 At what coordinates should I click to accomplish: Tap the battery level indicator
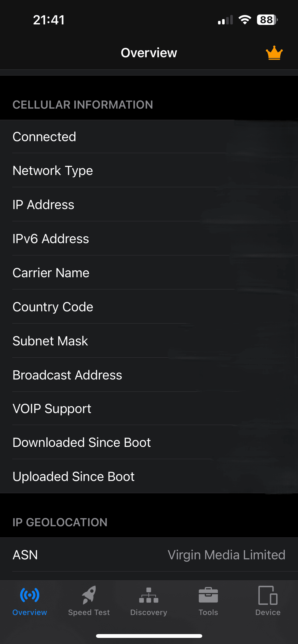(x=267, y=20)
